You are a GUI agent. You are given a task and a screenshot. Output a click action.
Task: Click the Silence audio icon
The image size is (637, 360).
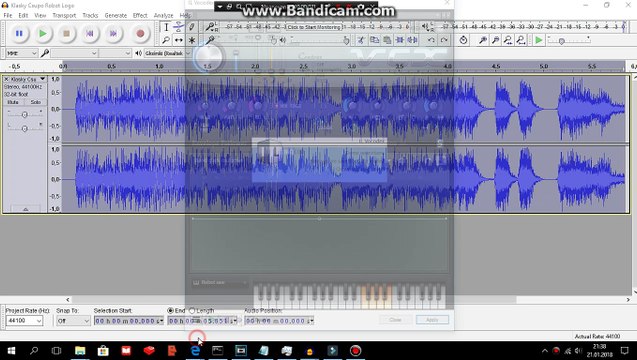click(412, 40)
